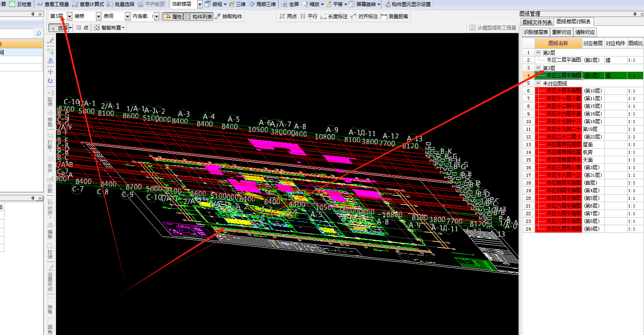Click 测量距离 measure distance tool

point(394,17)
